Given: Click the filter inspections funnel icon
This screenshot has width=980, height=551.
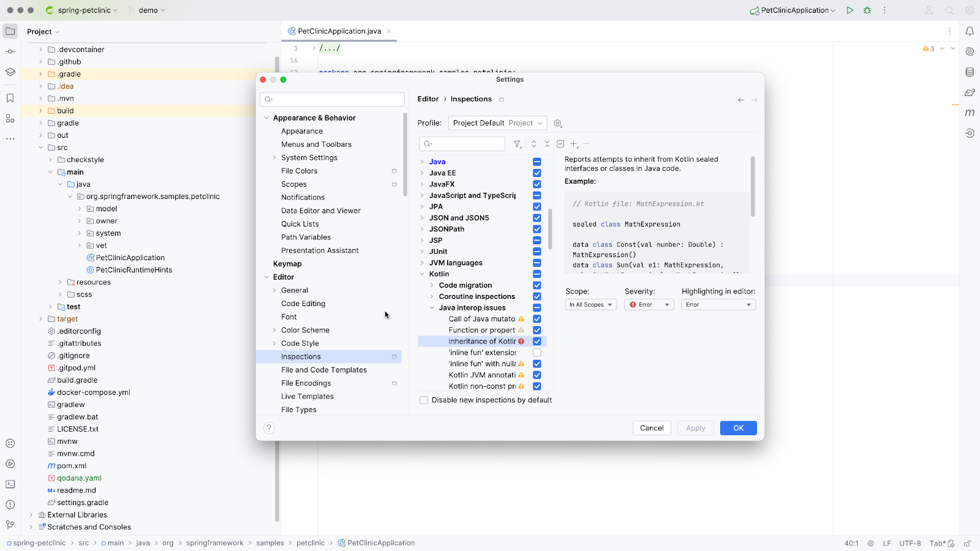Looking at the screenshot, I should pos(518,144).
